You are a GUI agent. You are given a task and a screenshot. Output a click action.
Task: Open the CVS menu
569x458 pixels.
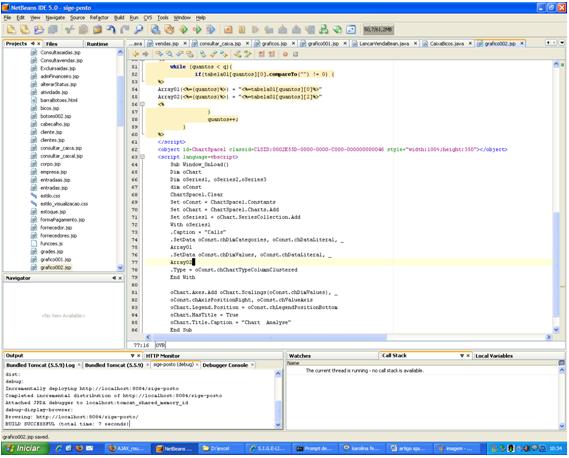click(148, 17)
